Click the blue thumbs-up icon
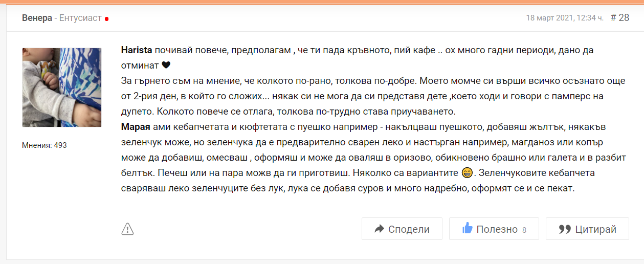This screenshot has height=264, width=644. 467,229
